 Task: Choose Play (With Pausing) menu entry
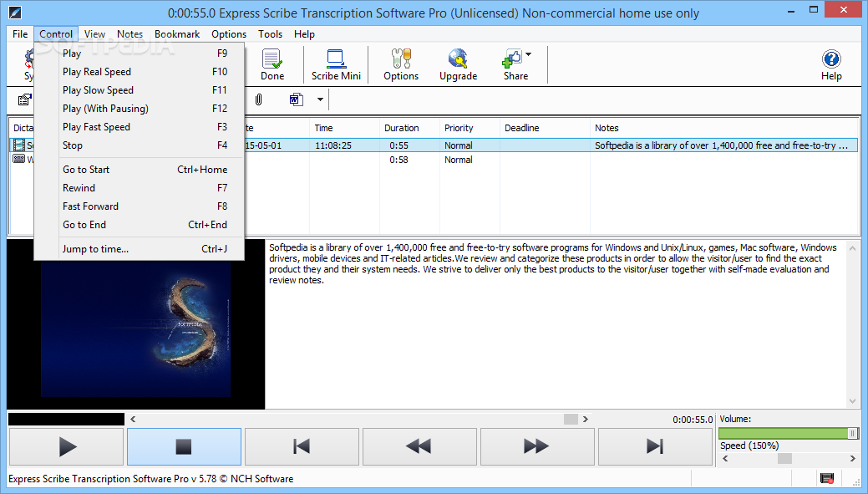tap(139, 109)
